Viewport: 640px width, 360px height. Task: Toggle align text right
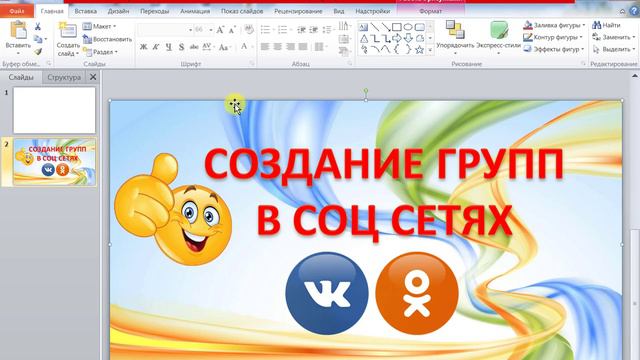pyautogui.click(x=290, y=47)
